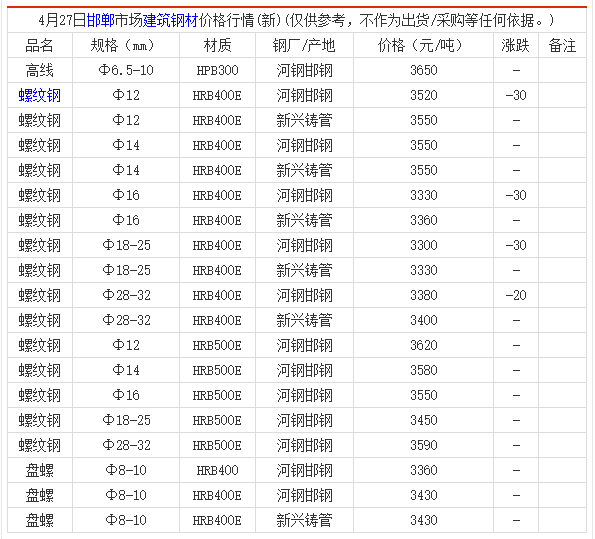Click the 备注 column header
This screenshot has height=539, width=595.
point(562,46)
